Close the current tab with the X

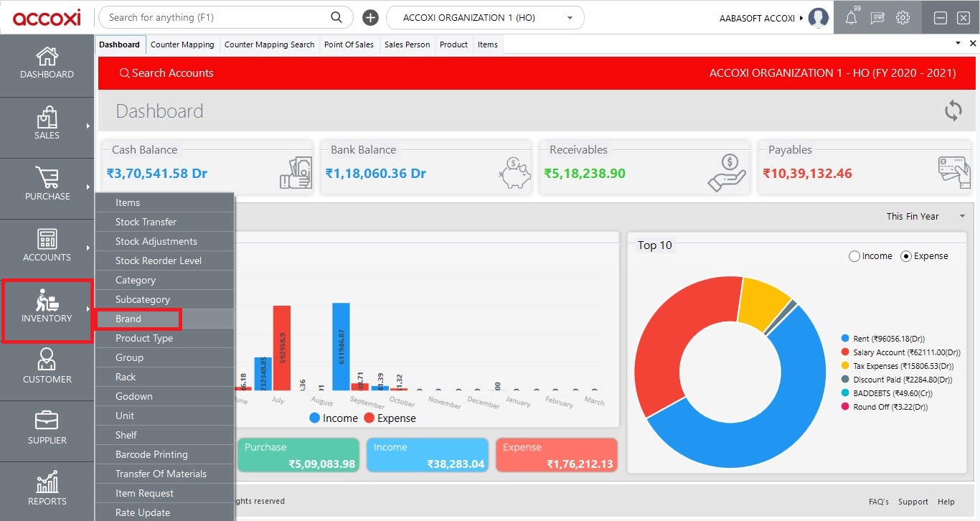click(x=973, y=44)
